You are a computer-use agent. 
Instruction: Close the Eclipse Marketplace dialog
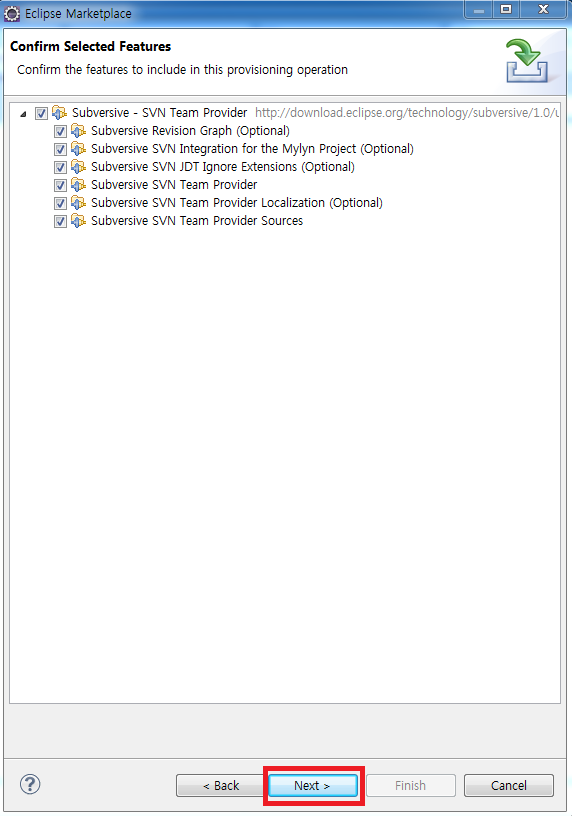543,9
